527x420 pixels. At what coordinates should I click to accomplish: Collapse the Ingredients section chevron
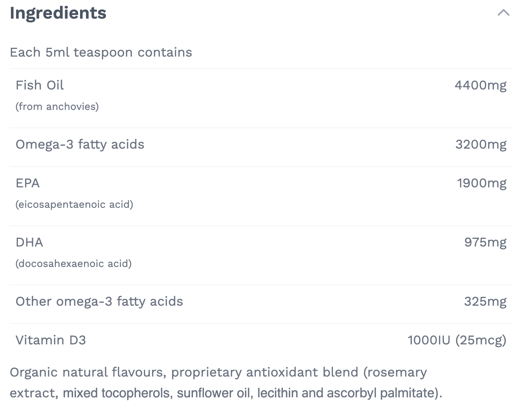503,13
